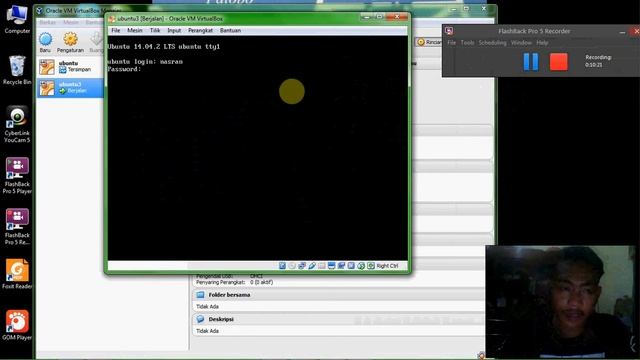Click the Folder bersama folder icon
Screen dimensions: 640x360
tap(200, 295)
